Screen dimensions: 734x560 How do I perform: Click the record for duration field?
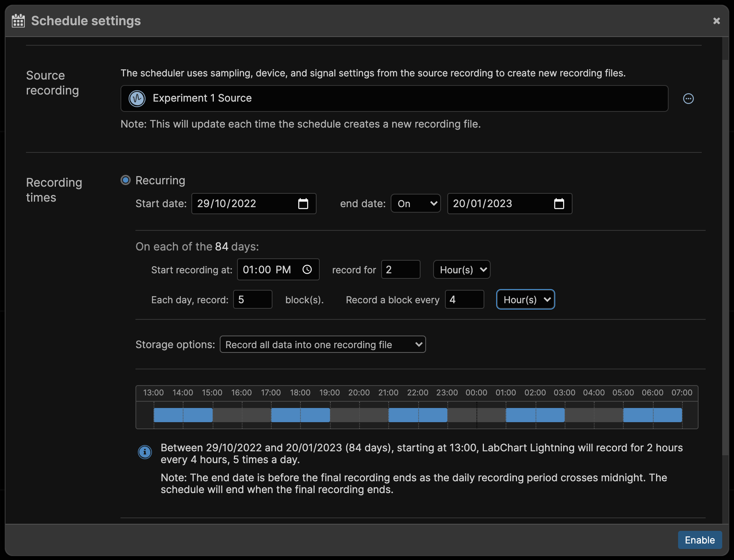pyautogui.click(x=400, y=270)
